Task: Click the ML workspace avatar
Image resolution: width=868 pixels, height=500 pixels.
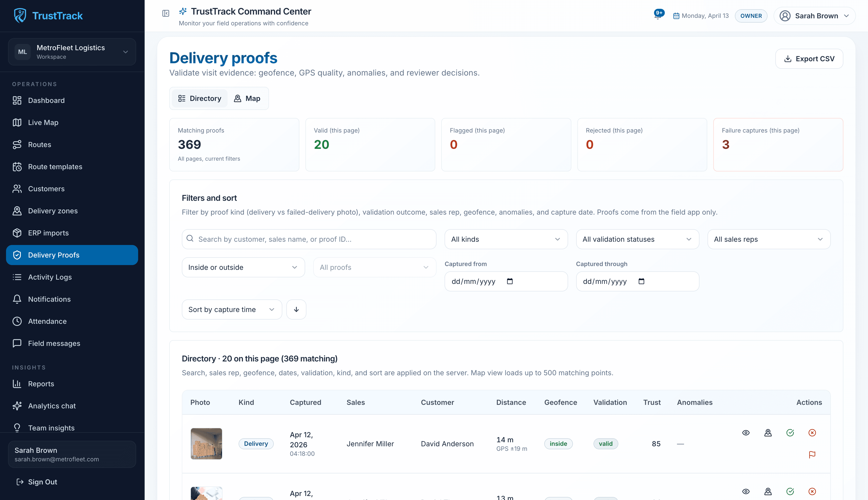Action: [x=22, y=52]
